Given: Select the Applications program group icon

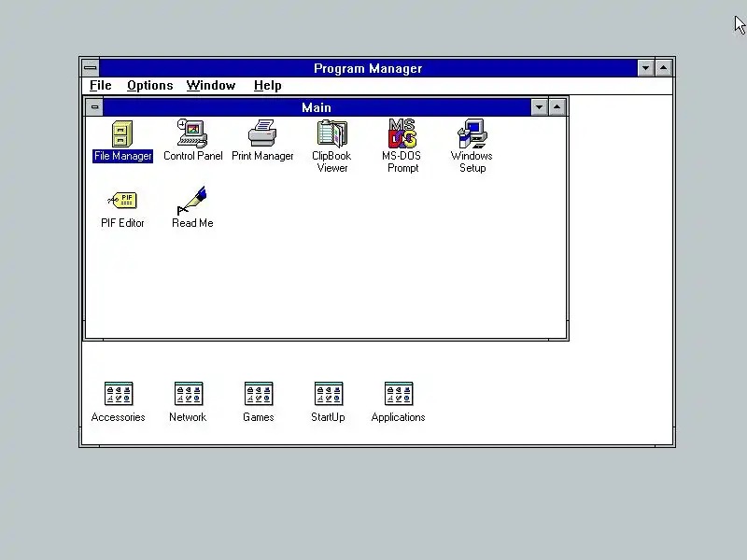Looking at the screenshot, I should coord(399,394).
